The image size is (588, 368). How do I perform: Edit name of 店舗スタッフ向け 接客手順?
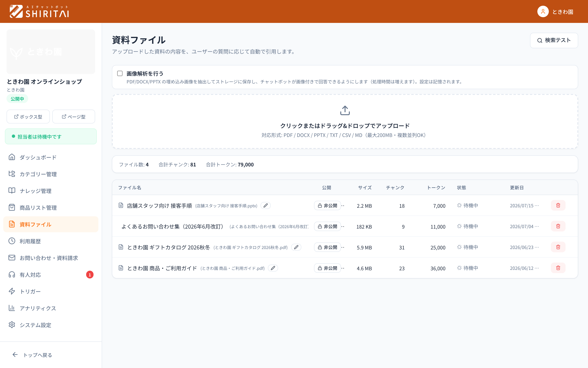click(266, 206)
